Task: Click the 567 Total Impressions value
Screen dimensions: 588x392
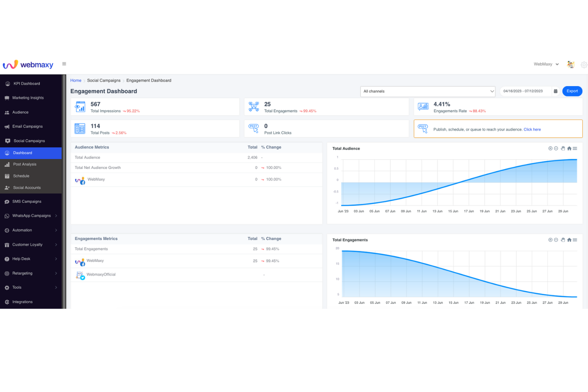Action: [x=95, y=104]
